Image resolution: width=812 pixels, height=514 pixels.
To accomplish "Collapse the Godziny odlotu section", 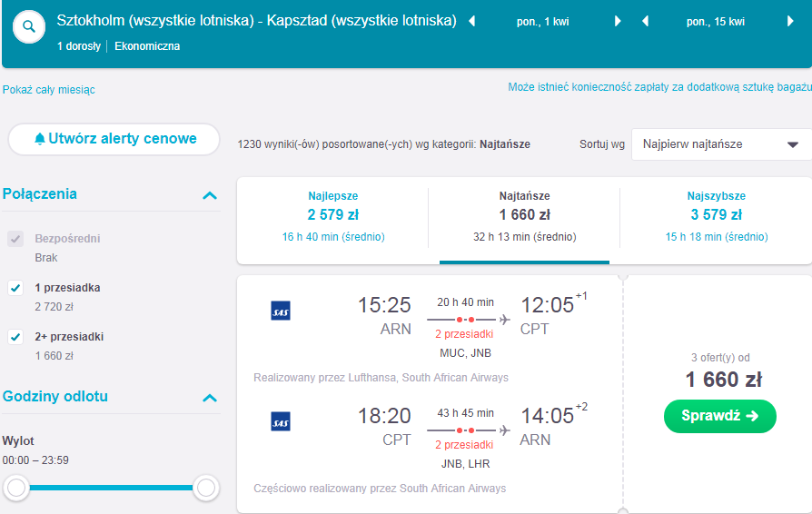I will coord(210,398).
